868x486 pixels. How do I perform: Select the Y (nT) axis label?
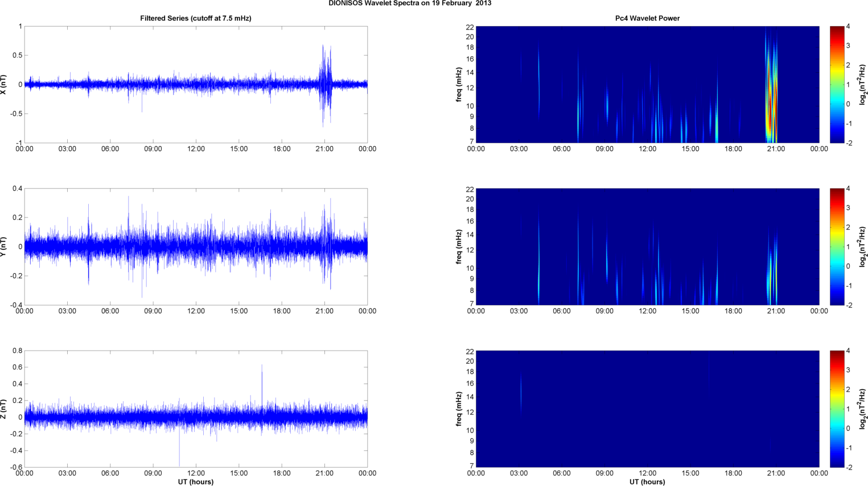(4, 246)
